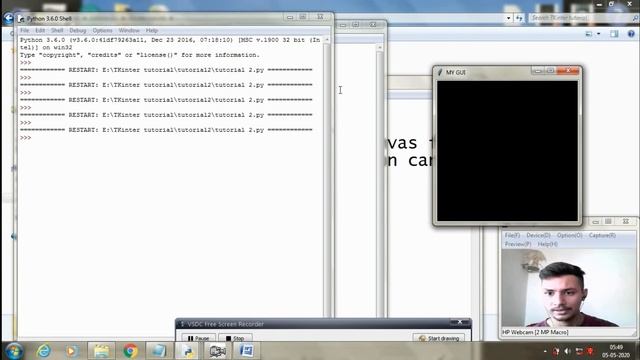This screenshot has height=360, width=640.
Task: Click the first RESTART tutorial 2.py line
Action: [166, 70]
